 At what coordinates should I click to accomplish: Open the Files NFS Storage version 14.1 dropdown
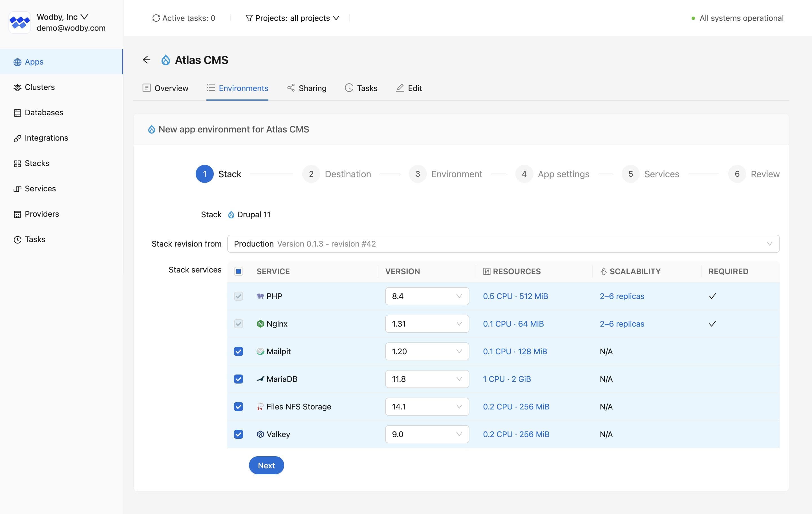[427, 406]
